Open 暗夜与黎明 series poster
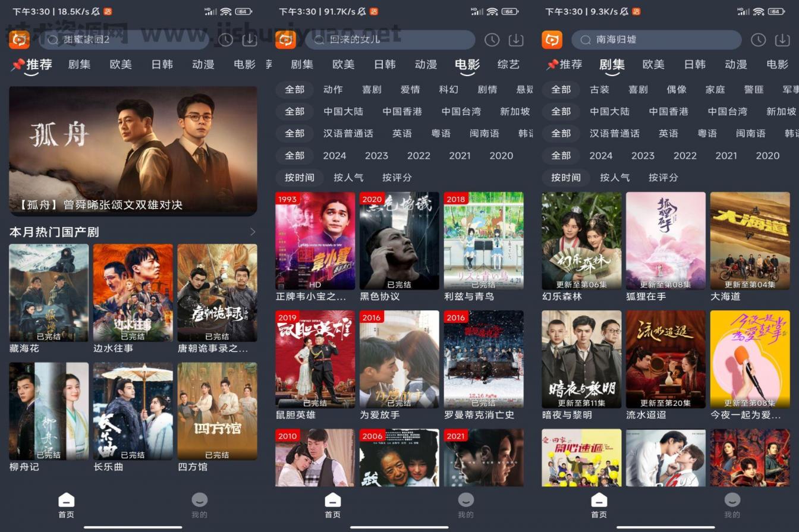The height and width of the screenshot is (532, 799). [581, 359]
